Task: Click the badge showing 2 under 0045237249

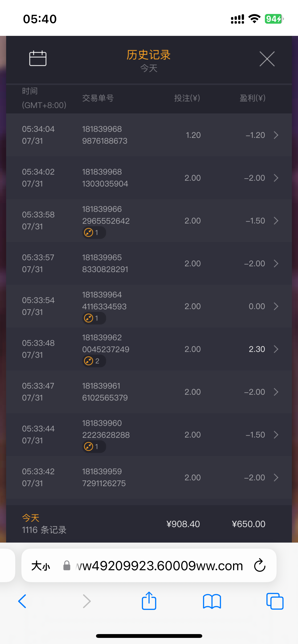Action: point(93,361)
